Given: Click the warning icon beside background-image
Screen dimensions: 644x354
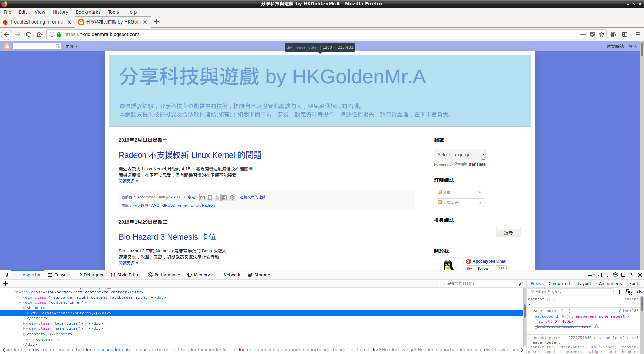Looking at the screenshot, I should 596,326.
